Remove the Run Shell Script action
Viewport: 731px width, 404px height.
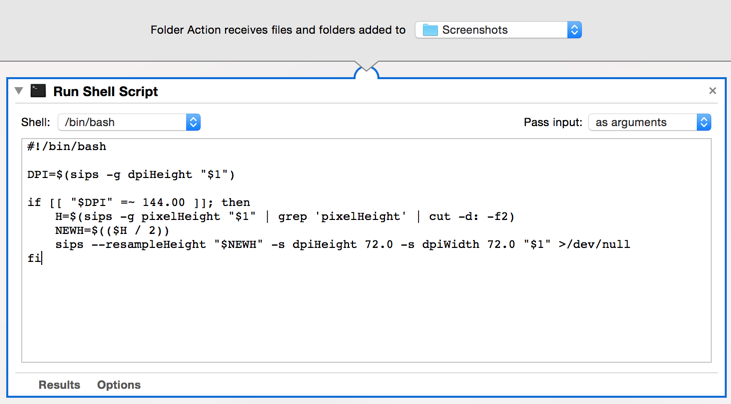712,91
